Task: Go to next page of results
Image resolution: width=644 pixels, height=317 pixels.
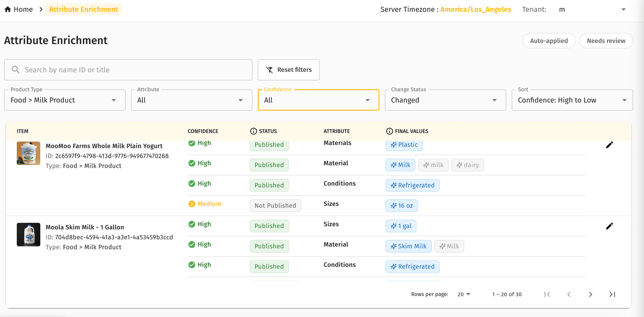Action: (591, 294)
